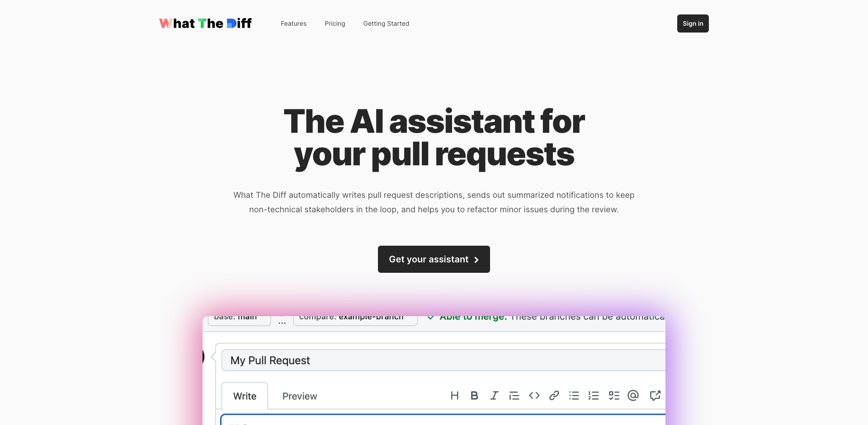The height and width of the screenshot is (425, 868).
Task: Open the Getting Started link
Action: [386, 23]
